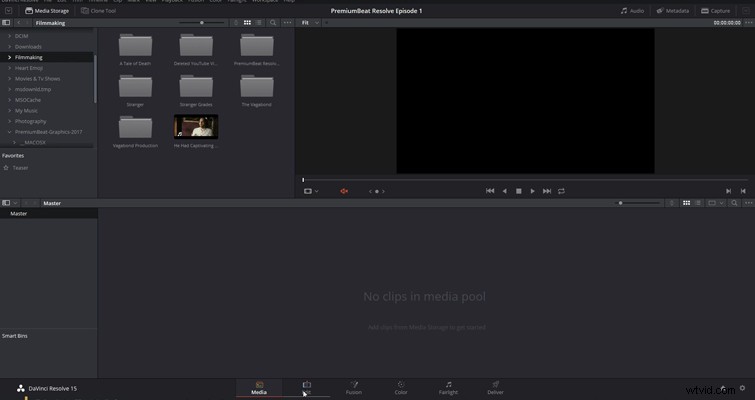Switch media pool to list view
The width and height of the screenshot is (755, 400).
coord(698,203)
